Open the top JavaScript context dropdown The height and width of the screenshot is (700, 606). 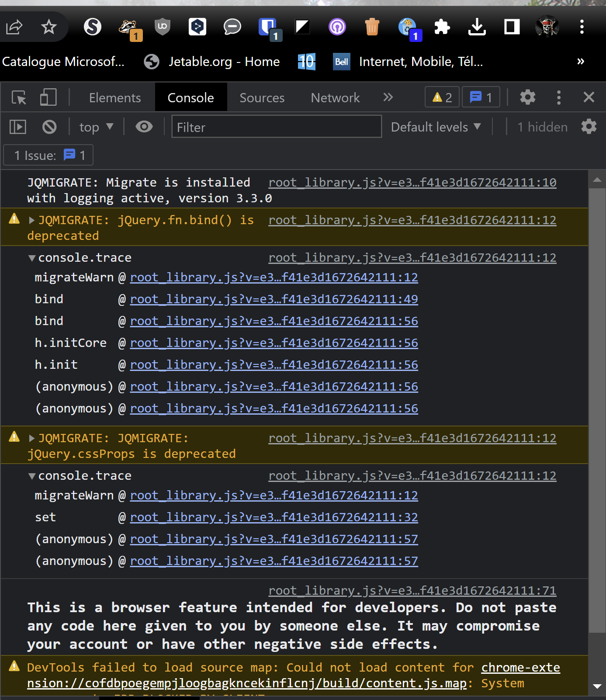tap(97, 127)
